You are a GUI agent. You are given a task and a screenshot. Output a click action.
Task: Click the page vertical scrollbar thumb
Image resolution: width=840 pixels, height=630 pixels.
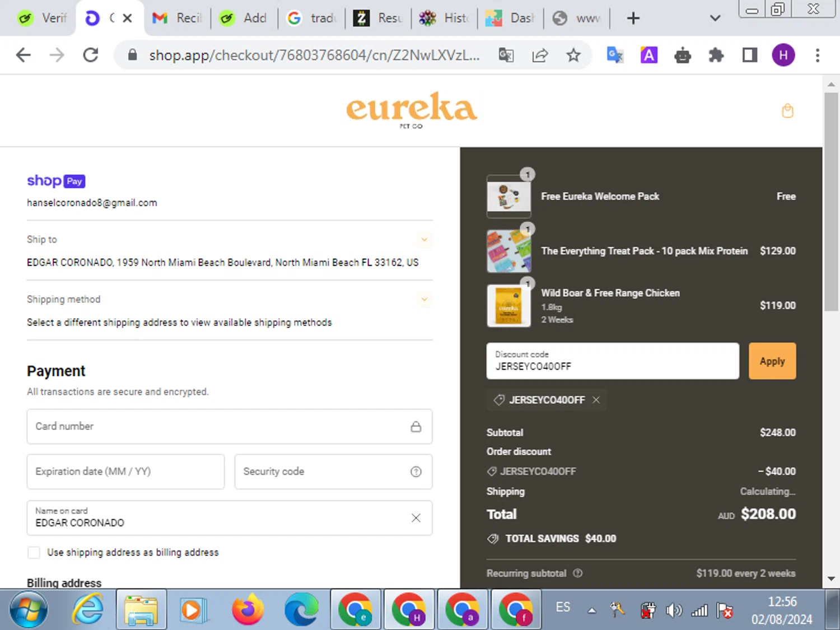[x=831, y=202]
